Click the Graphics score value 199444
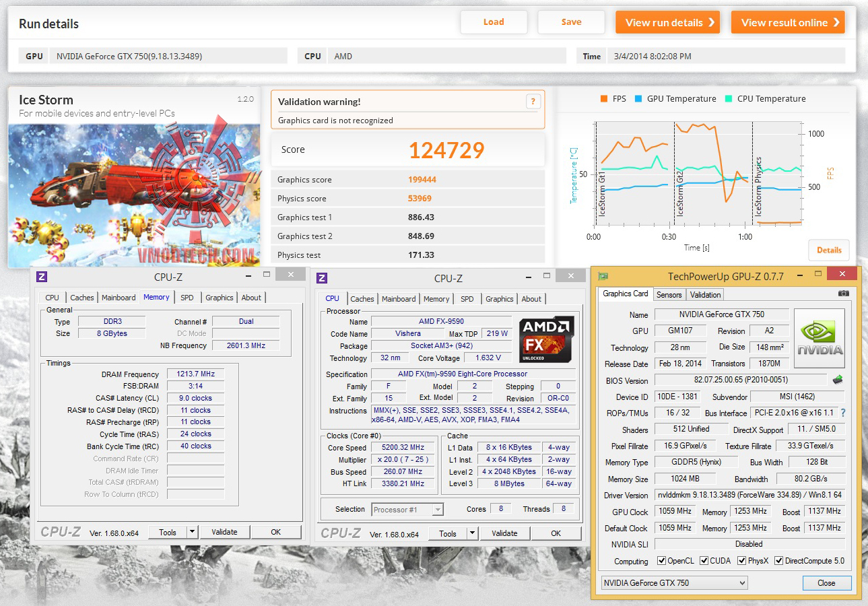The width and height of the screenshot is (868, 606). coord(422,180)
